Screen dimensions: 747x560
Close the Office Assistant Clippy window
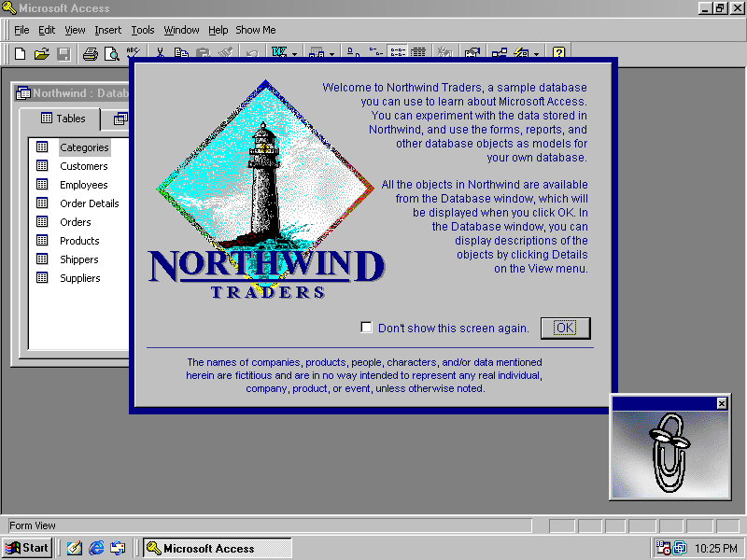pyautogui.click(x=722, y=403)
